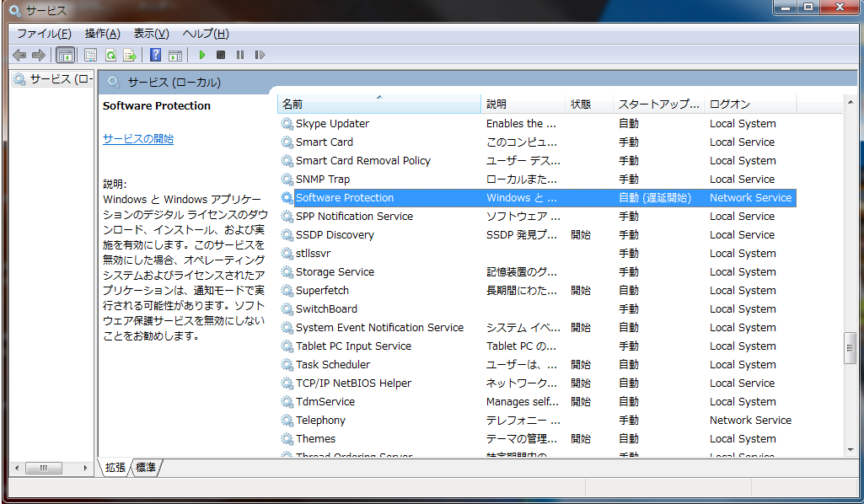Switch to the 標準 tab
This screenshot has height=504, width=864.
click(146, 467)
